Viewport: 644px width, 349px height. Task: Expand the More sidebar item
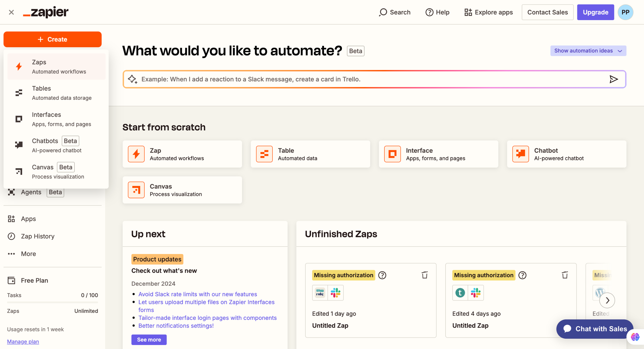click(x=28, y=254)
